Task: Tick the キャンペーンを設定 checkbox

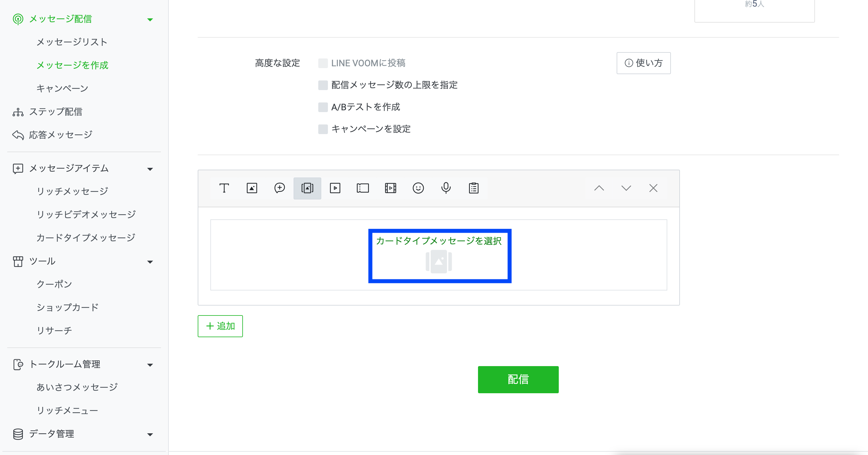Action: coord(323,129)
